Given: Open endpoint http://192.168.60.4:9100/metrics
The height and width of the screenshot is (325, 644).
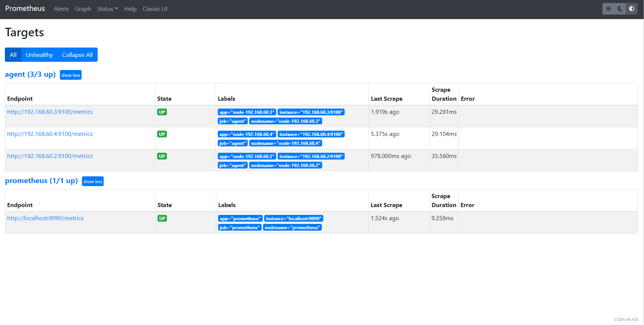Looking at the screenshot, I should point(50,134).
